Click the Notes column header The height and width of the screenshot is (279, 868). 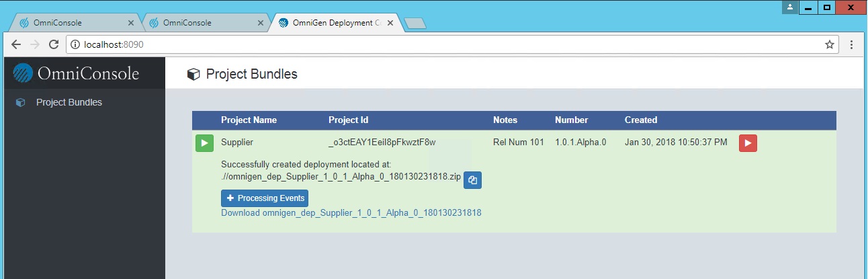[x=505, y=120]
